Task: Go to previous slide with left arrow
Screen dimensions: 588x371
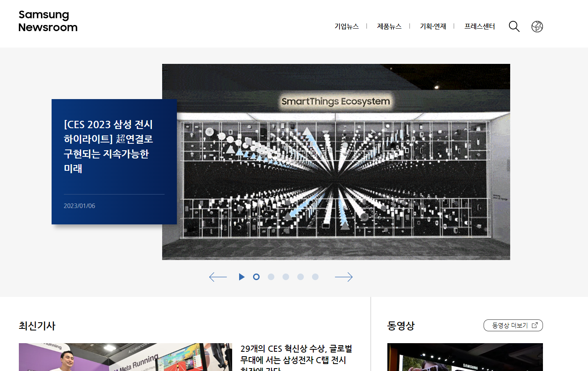Action: click(218, 277)
